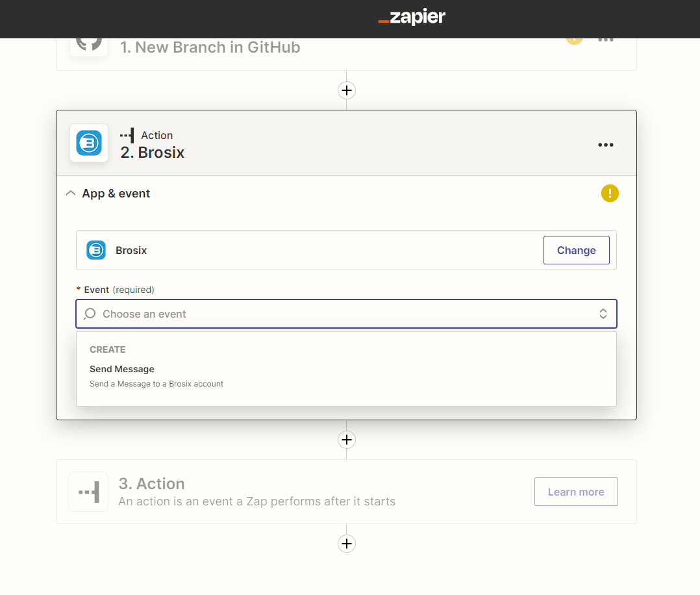Click the Change app button

576,250
